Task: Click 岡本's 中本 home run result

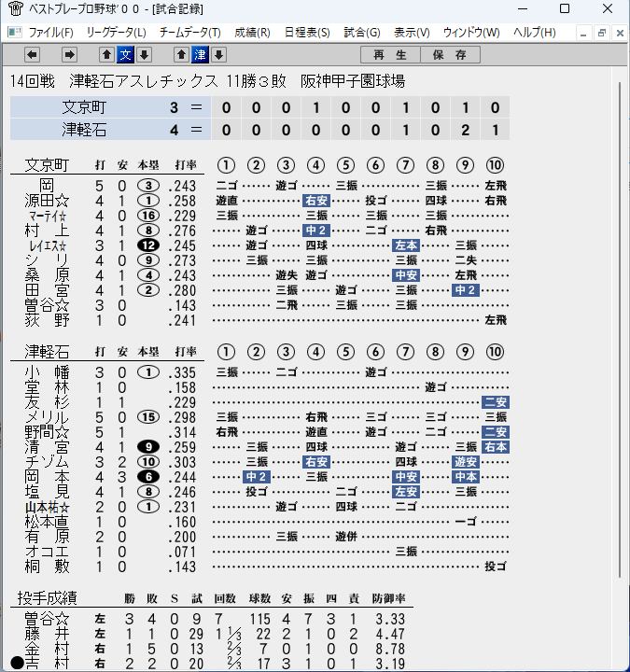Action: pos(466,477)
